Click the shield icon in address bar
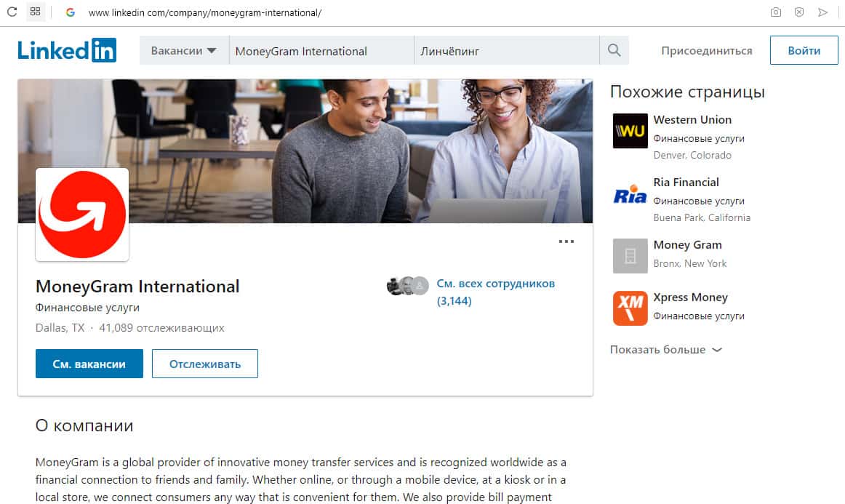845x504 pixels. (x=799, y=12)
